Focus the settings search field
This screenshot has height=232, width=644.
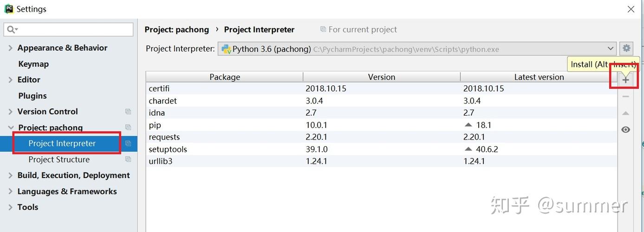[x=69, y=29]
